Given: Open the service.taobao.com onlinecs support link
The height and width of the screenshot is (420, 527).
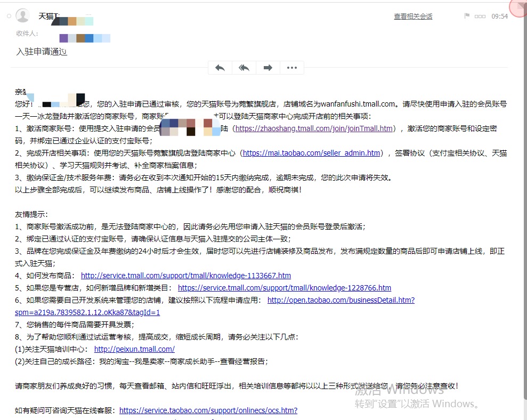Looking at the screenshot, I should [208, 410].
